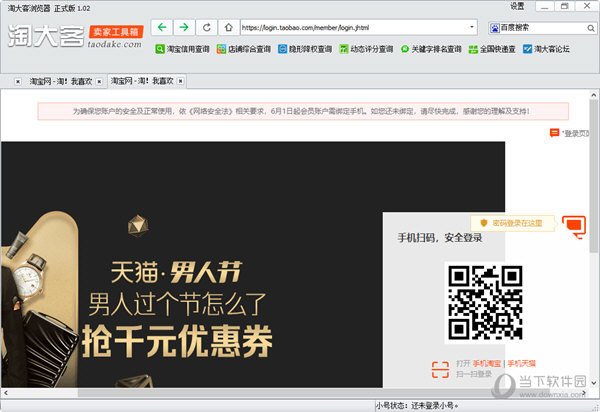Switch to password login via monitor icon
Screen dimensions: 600x412
(574, 227)
